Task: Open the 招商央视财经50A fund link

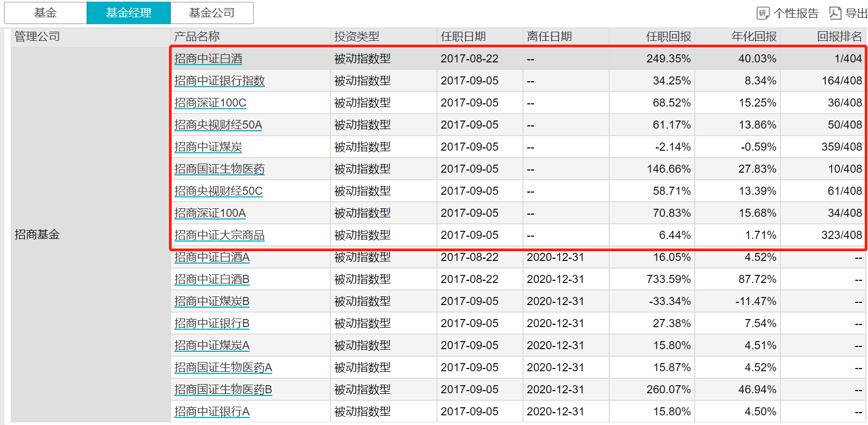Action: [x=218, y=125]
